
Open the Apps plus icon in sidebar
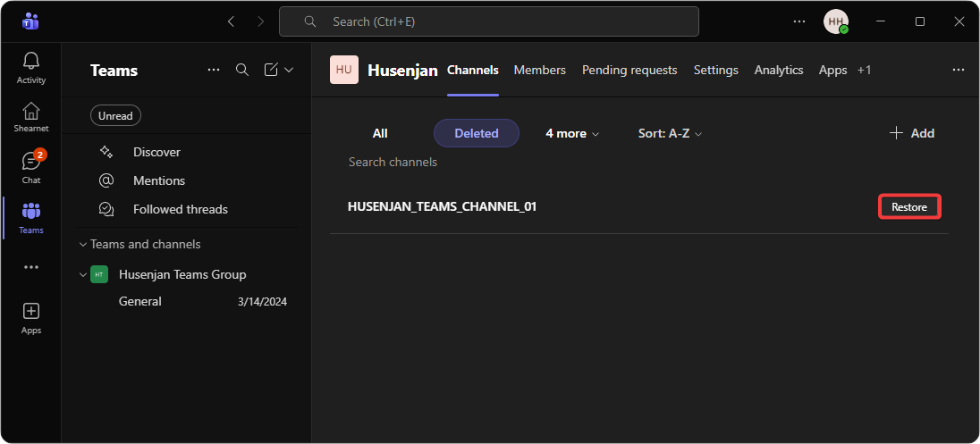[31, 317]
